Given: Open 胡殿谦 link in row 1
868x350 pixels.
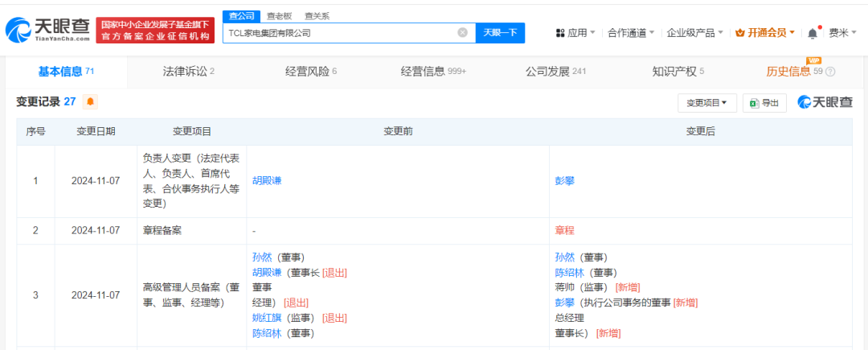Looking at the screenshot, I should pos(267,181).
